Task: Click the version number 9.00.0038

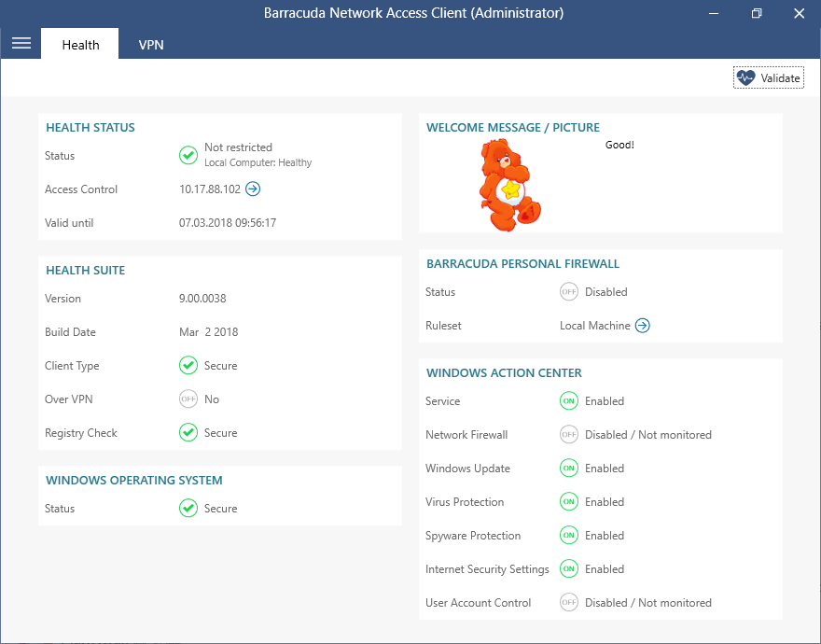Action: pos(202,298)
